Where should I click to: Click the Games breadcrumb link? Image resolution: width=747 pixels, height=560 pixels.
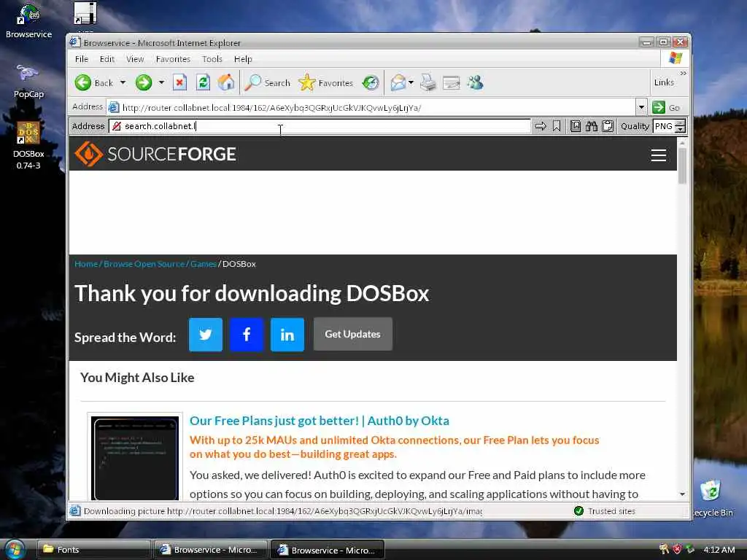pos(204,264)
